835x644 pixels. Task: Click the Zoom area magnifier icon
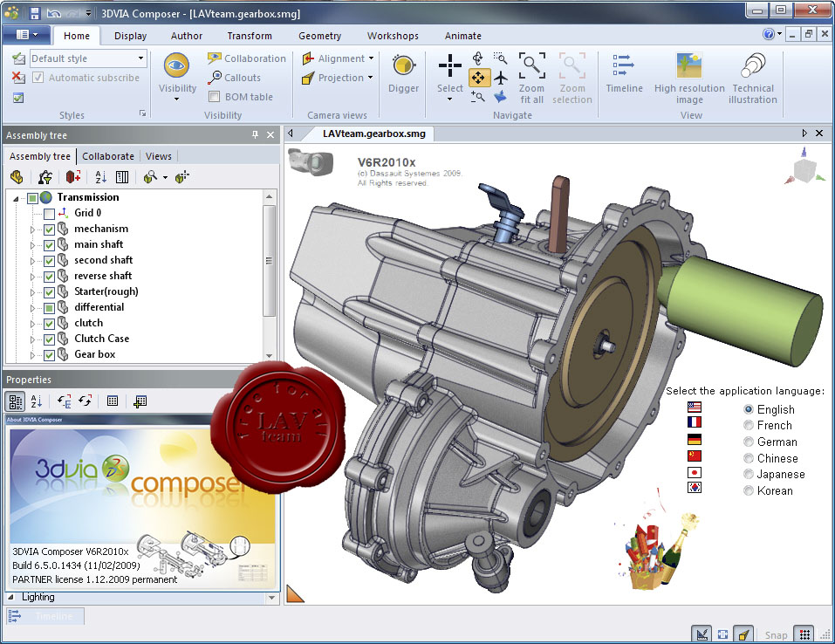point(500,58)
